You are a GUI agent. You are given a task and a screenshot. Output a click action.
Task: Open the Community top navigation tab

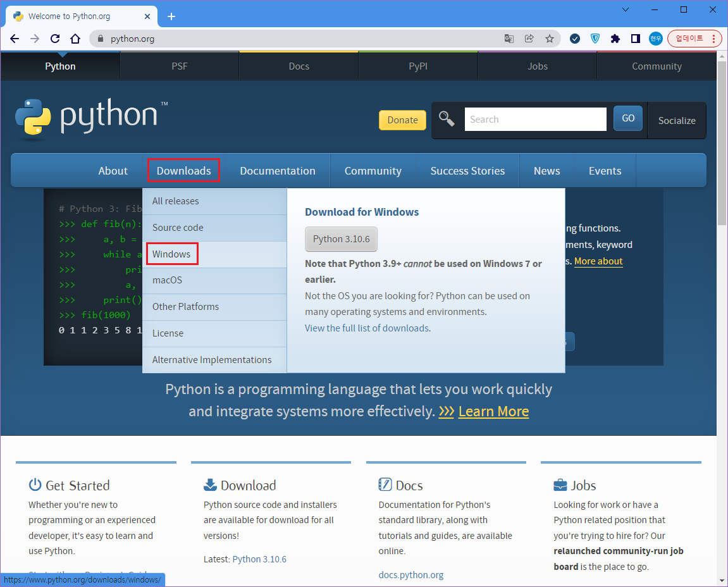tap(657, 66)
